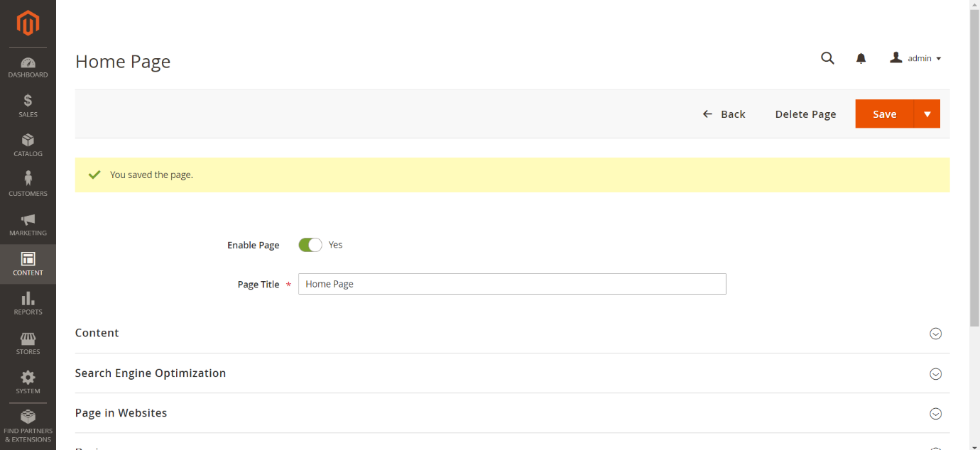Open the Customers sidebar icon
Viewport: 980px width, 450px height.
28,185
